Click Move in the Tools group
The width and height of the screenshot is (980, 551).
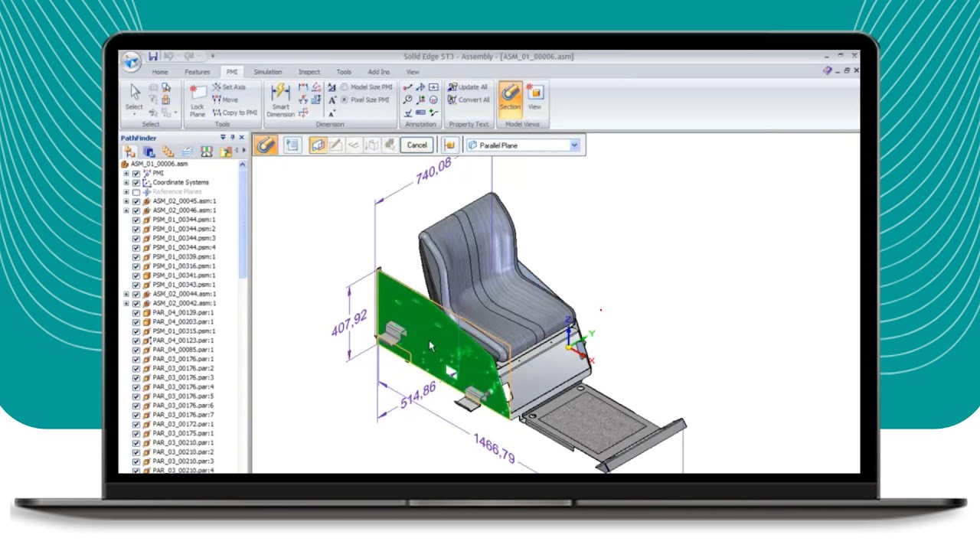pos(225,99)
